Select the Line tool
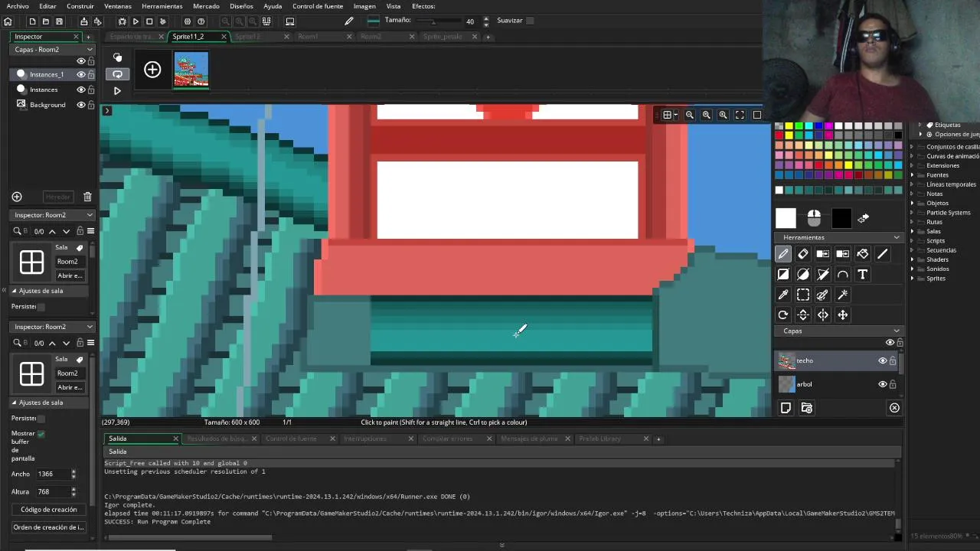The width and height of the screenshot is (980, 551). click(883, 254)
